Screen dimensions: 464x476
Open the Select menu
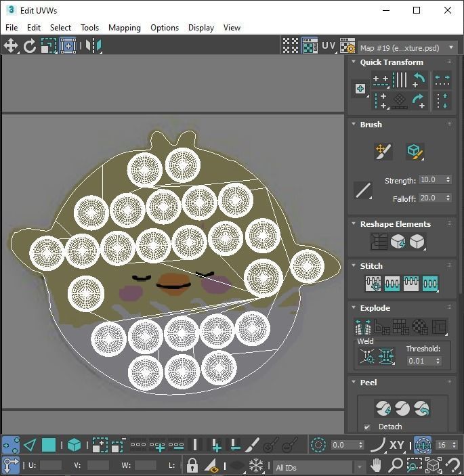pos(60,28)
